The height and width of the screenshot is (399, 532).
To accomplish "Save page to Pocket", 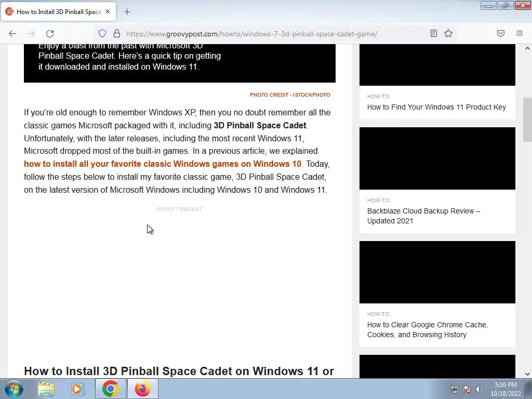I will (x=501, y=33).
